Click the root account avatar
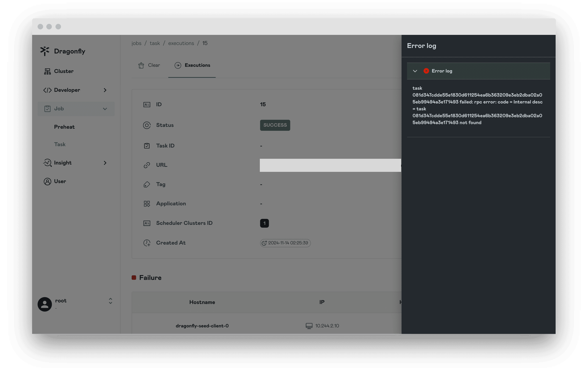This screenshot has height=368, width=588. (x=44, y=304)
